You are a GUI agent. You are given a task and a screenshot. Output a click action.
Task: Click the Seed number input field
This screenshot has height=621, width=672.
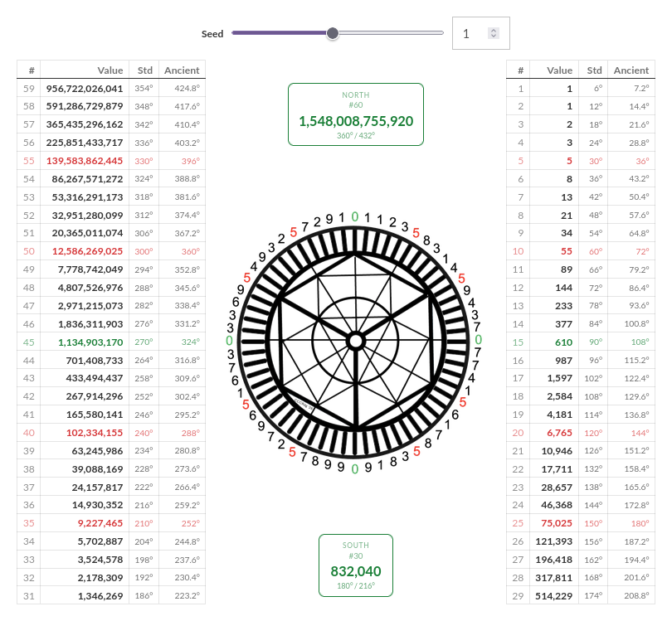(481, 33)
